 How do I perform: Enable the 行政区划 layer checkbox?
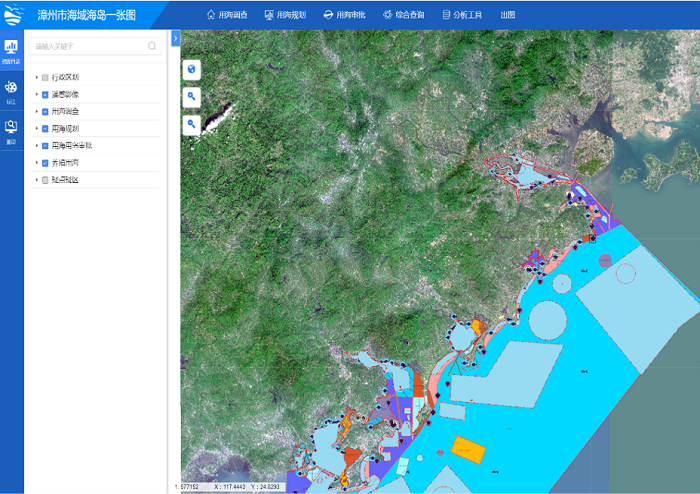click(x=45, y=77)
